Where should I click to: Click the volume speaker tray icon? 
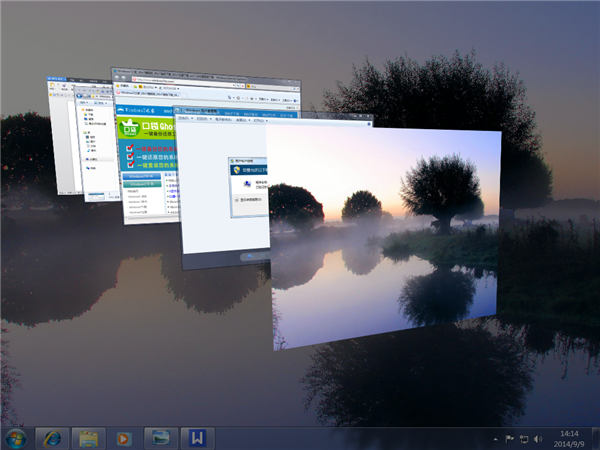click(540, 438)
